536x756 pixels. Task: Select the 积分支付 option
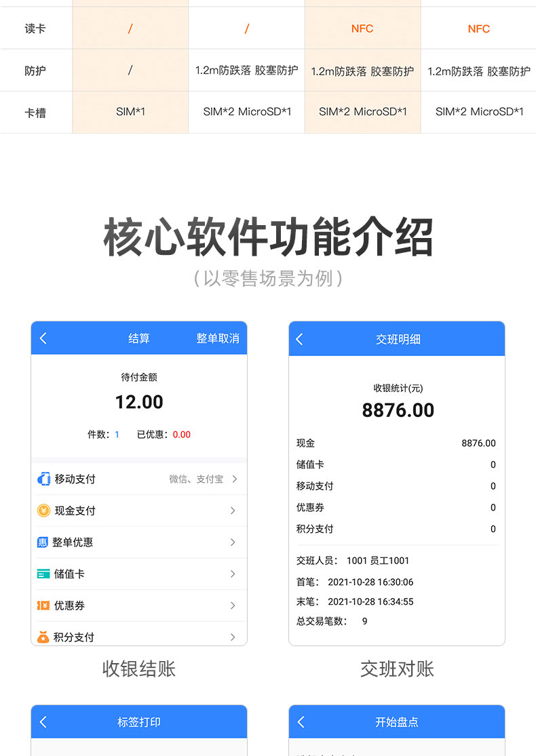point(139,635)
